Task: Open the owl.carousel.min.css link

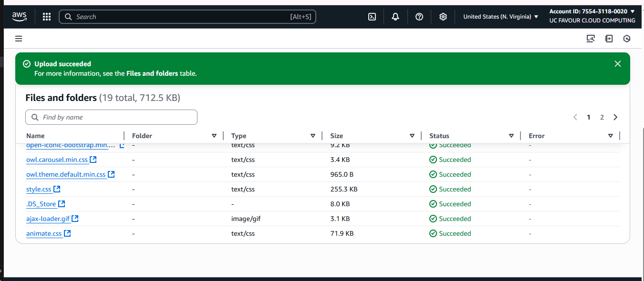Action: tap(57, 160)
